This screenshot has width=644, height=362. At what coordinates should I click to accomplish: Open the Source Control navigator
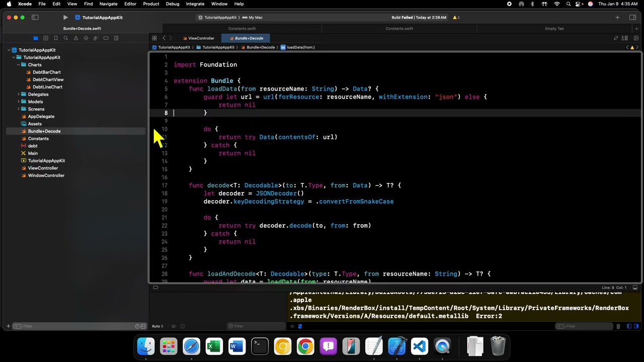[x=46, y=38]
